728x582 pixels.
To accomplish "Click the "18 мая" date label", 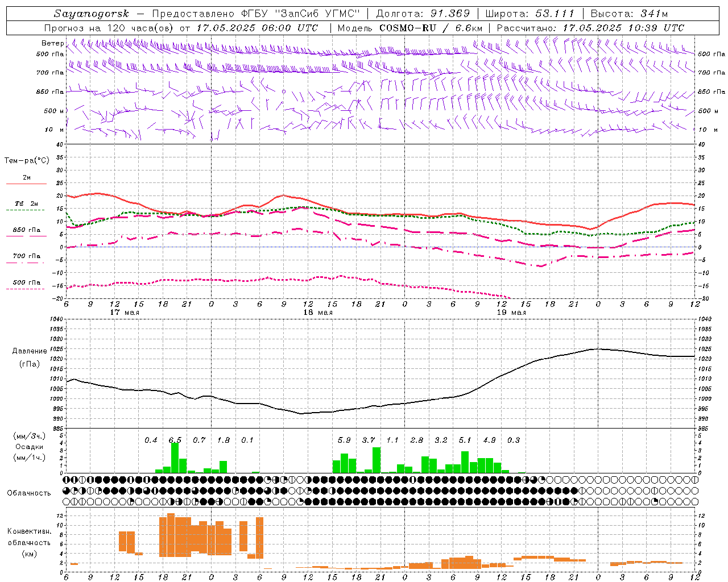I will click(x=317, y=313).
